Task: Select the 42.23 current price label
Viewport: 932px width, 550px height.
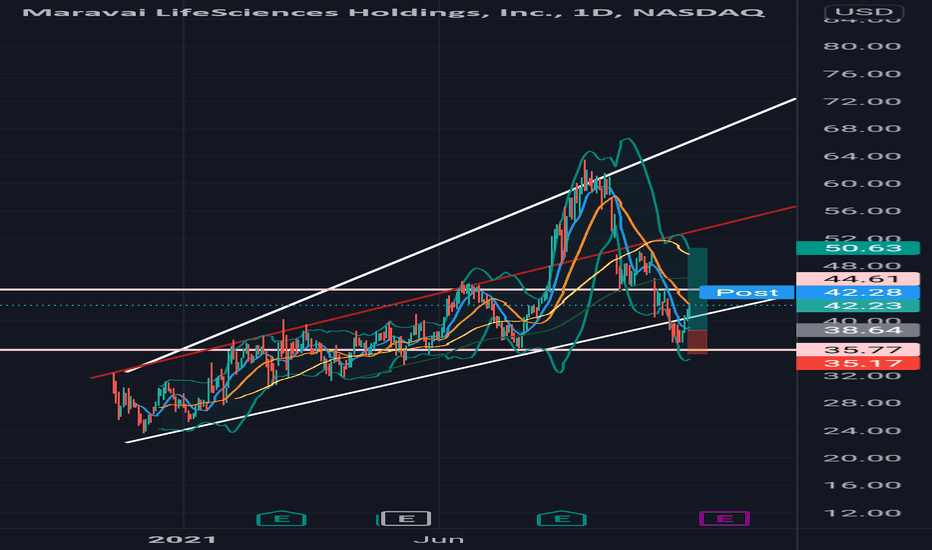Action: click(x=858, y=305)
